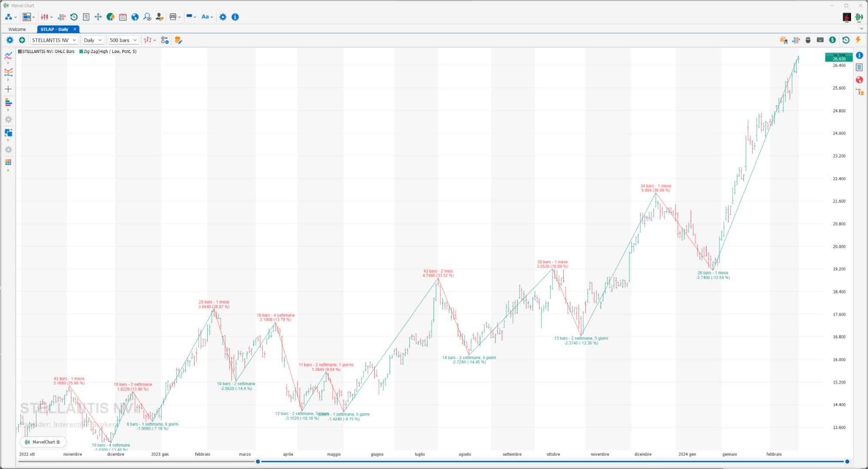Open the pie chart icon
The height and width of the screenshot is (469, 868).
coord(110,17)
